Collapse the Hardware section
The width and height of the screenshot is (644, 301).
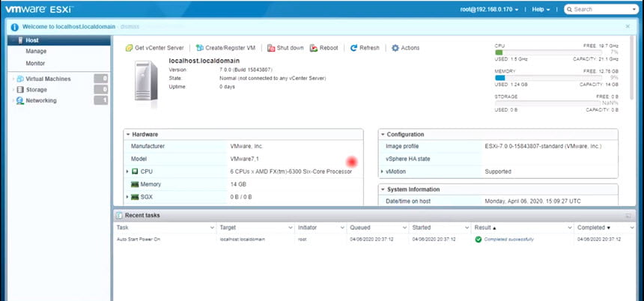(x=128, y=134)
